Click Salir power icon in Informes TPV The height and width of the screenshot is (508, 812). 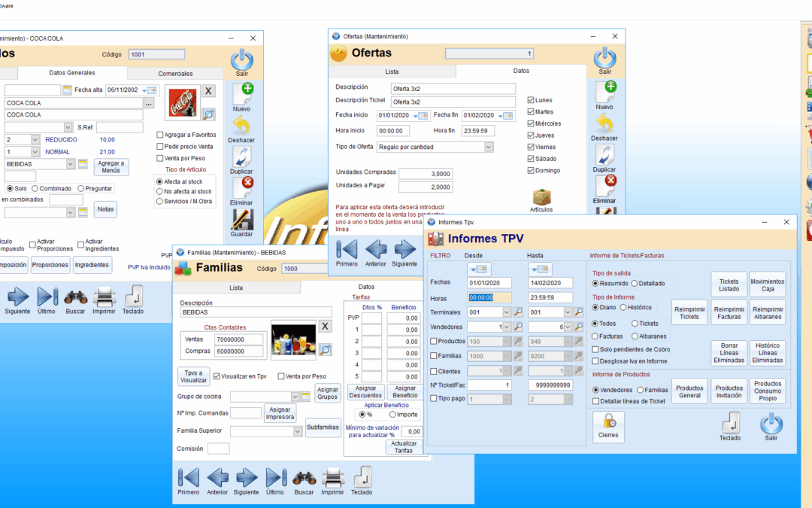771,425
